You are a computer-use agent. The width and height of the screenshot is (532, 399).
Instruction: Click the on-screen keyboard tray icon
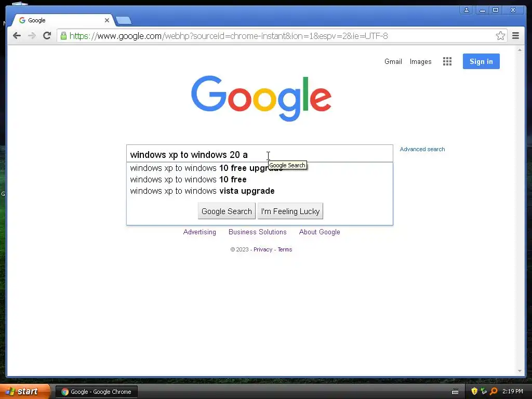click(455, 392)
